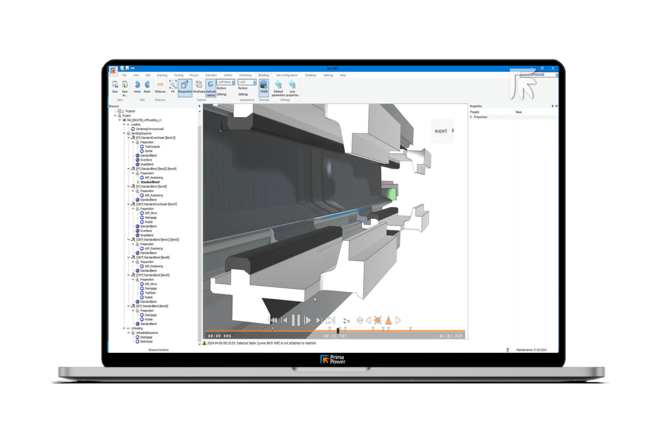Click the help question mark in status bar
The height and width of the screenshot is (436, 665).
[x=507, y=350]
